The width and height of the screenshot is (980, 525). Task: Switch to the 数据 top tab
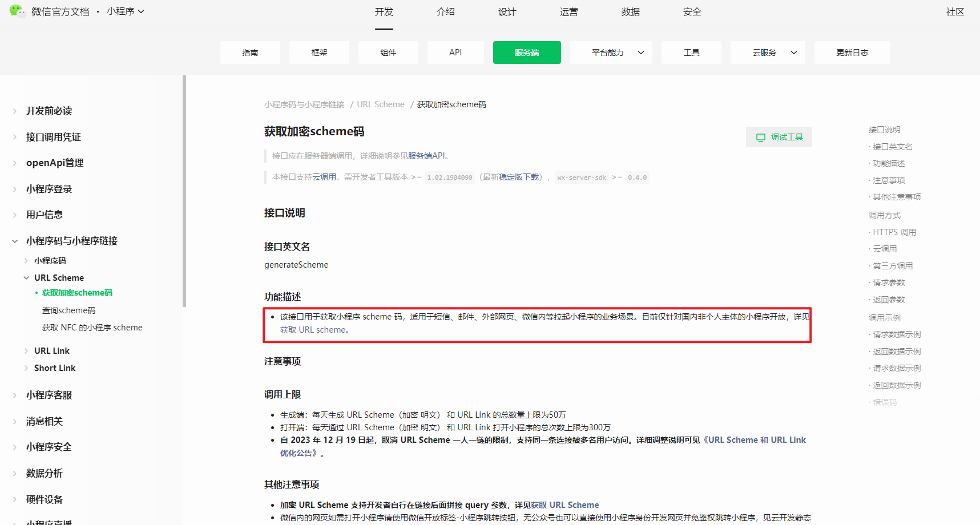[x=631, y=12]
